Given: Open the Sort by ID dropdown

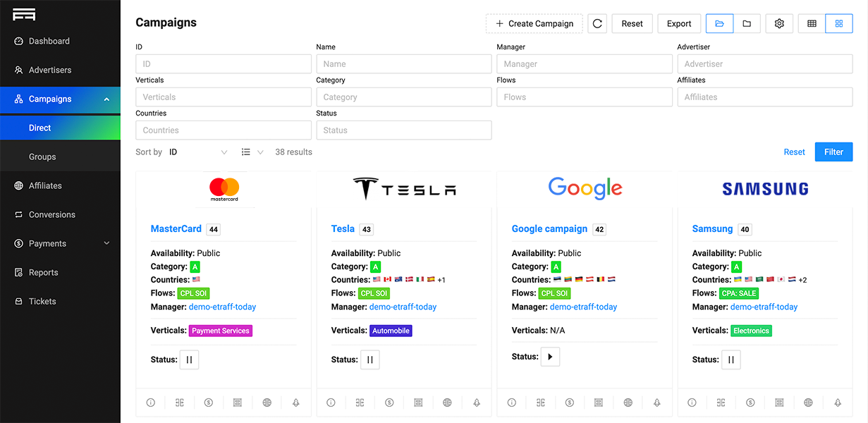Looking at the screenshot, I should (198, 152).
